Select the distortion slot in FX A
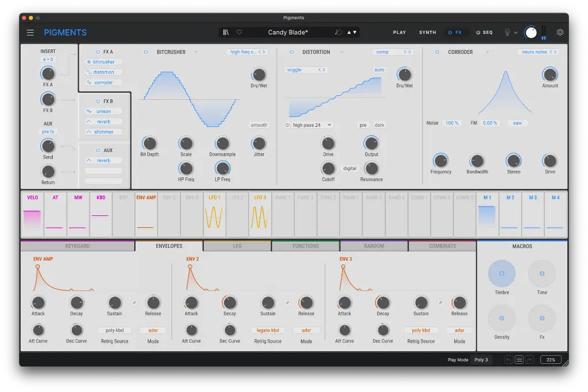Viewport: 588px width, 392px height. 103,72
